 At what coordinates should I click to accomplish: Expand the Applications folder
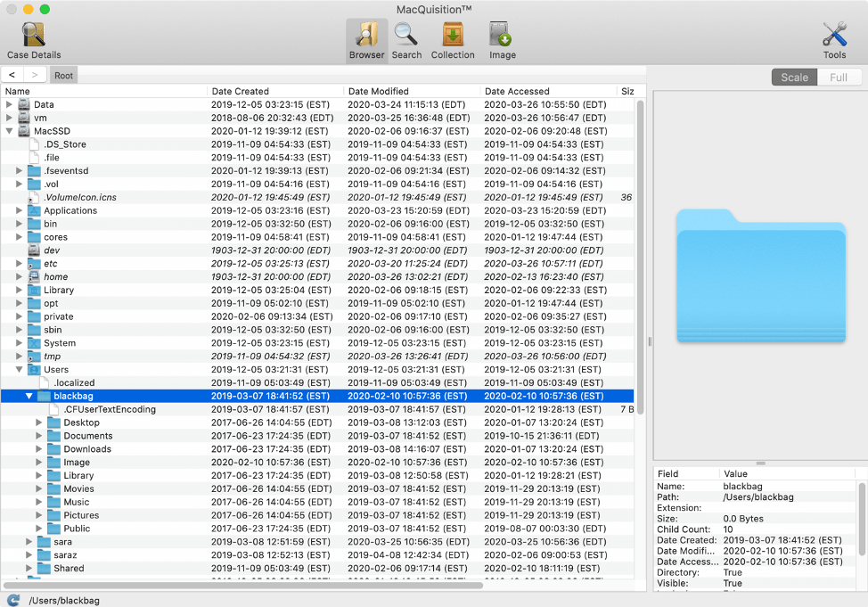click(20, 210)
